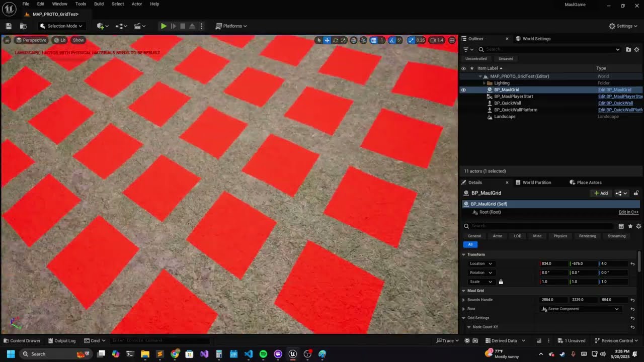Open the Blueprints toolbar dropdown
Screen dimensions: 644x362
pos(121,26)
